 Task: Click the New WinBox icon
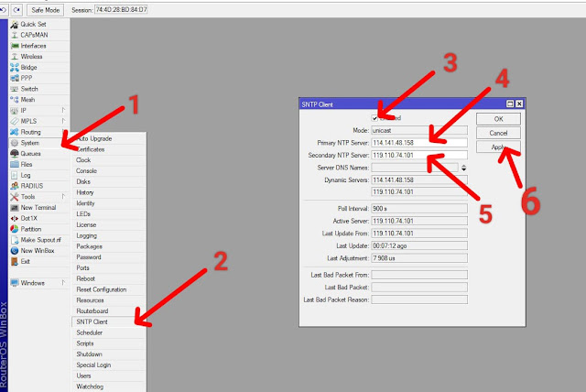click(x=15, y=251)
